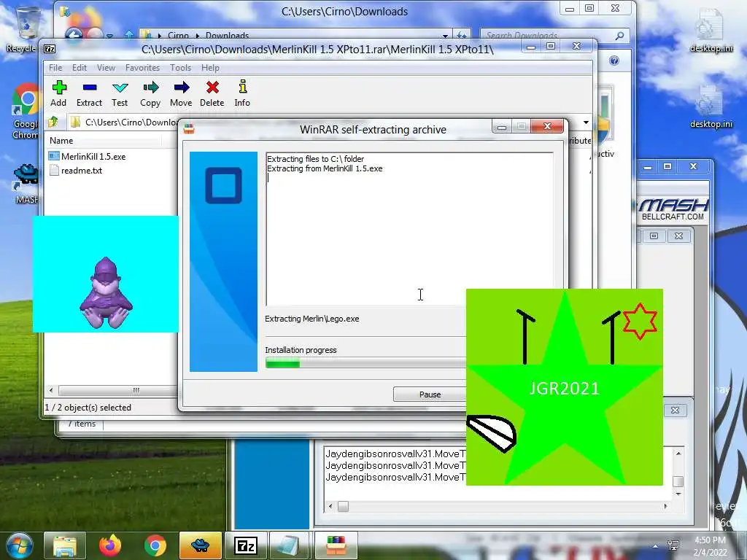Image resolution: width=747 pixels, height=560 pixels.
Task: Open the Tools menu in 7-Zip
Action: (181, 68)
